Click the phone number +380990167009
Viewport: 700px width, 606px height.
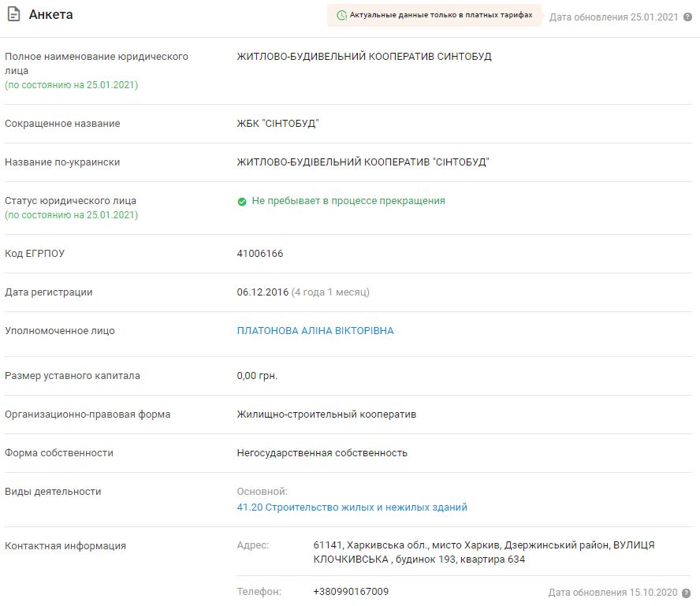click(351, 592)
